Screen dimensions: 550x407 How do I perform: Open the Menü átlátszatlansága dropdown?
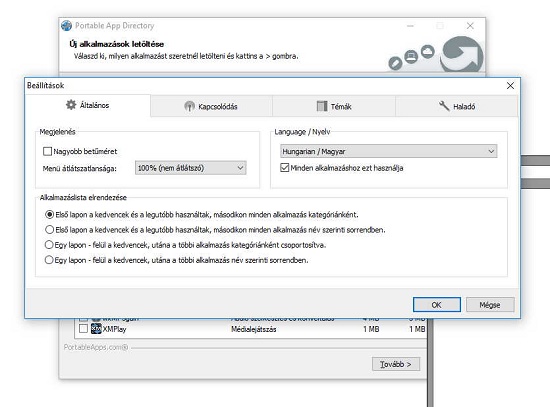tap(190, 168)
